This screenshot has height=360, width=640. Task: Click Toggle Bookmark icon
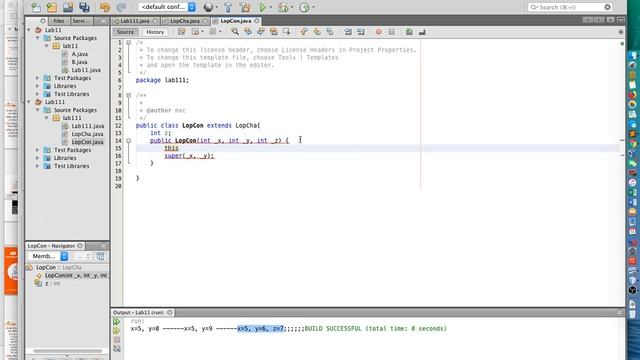330,32
